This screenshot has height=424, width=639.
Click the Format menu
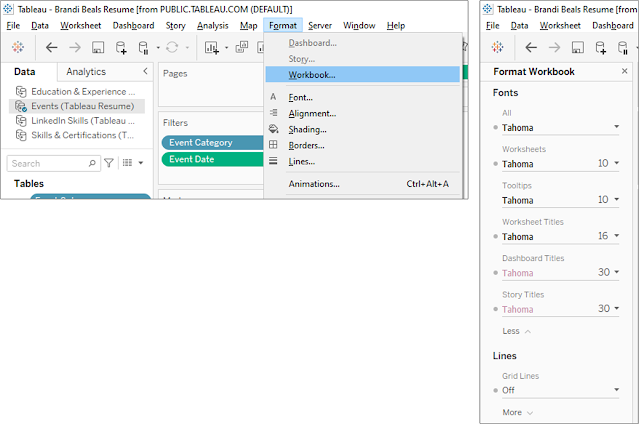tap(283, 26)
